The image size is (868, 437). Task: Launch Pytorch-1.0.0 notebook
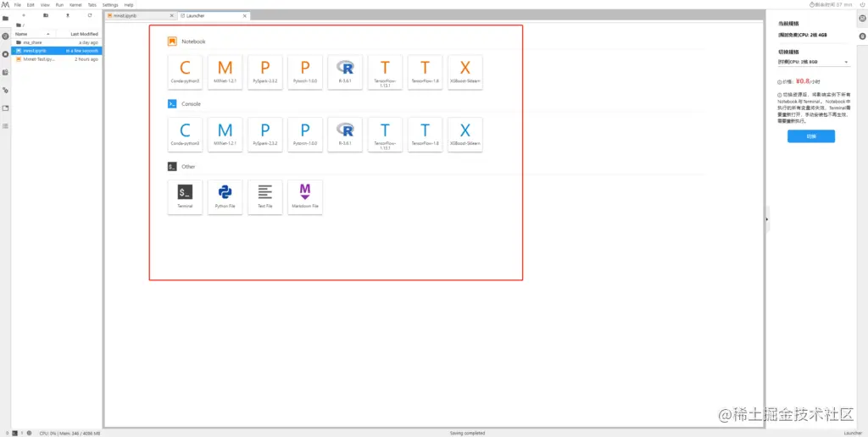[305, 73]
